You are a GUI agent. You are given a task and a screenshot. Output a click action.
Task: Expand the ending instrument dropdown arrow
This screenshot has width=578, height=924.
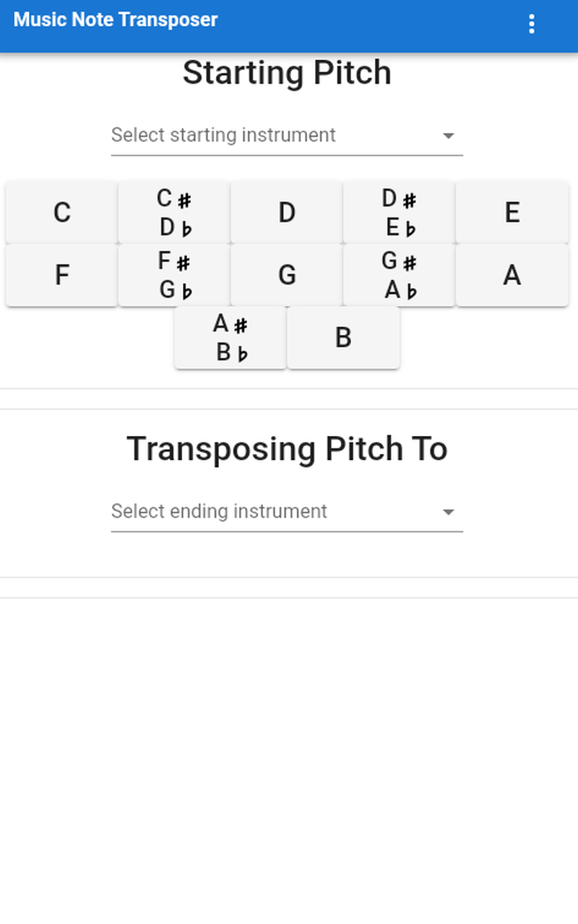click(x=448, y=512)
